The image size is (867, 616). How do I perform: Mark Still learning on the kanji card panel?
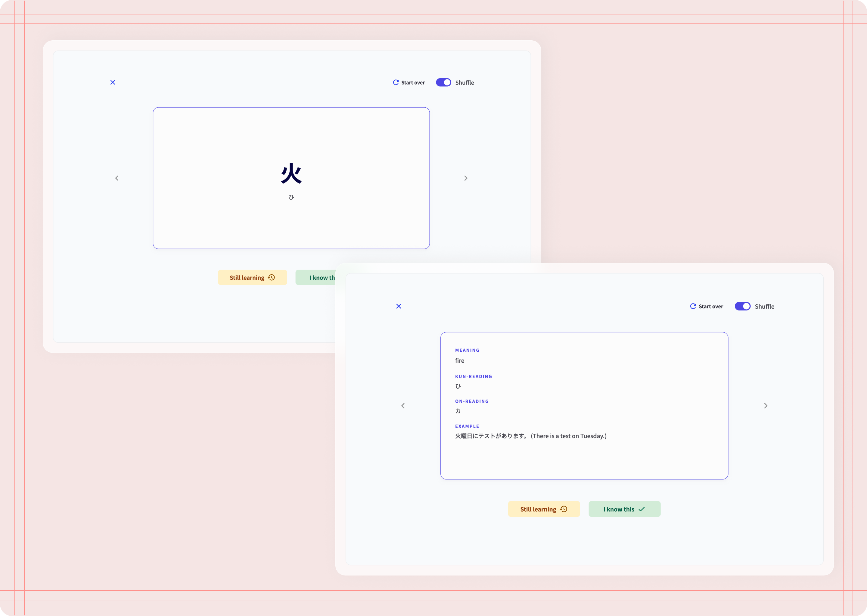coord(252,278)
